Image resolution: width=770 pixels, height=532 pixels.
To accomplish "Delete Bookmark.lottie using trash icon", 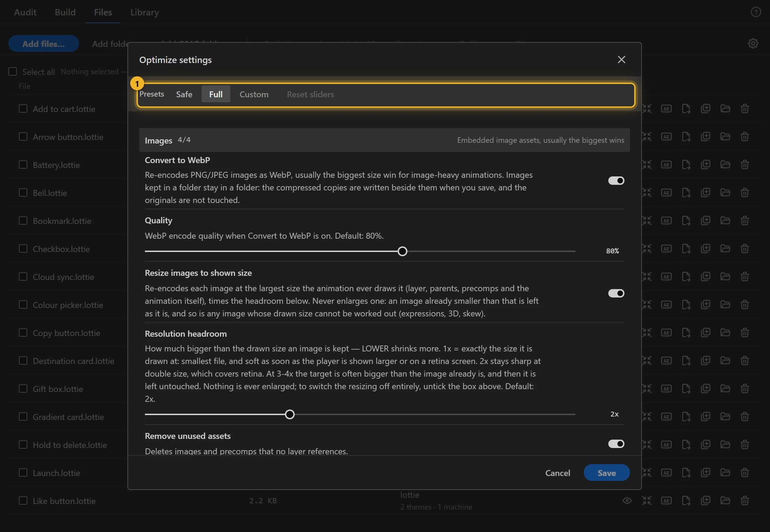I will coord(745,220).
